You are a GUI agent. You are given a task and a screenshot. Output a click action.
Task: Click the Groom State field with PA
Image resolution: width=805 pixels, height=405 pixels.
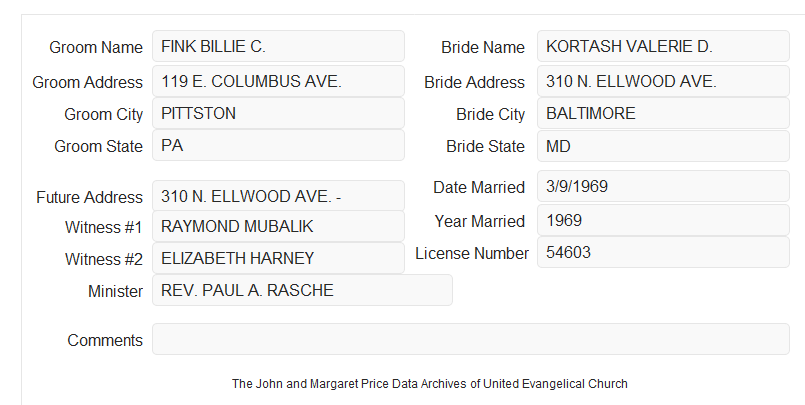(278, 145)
